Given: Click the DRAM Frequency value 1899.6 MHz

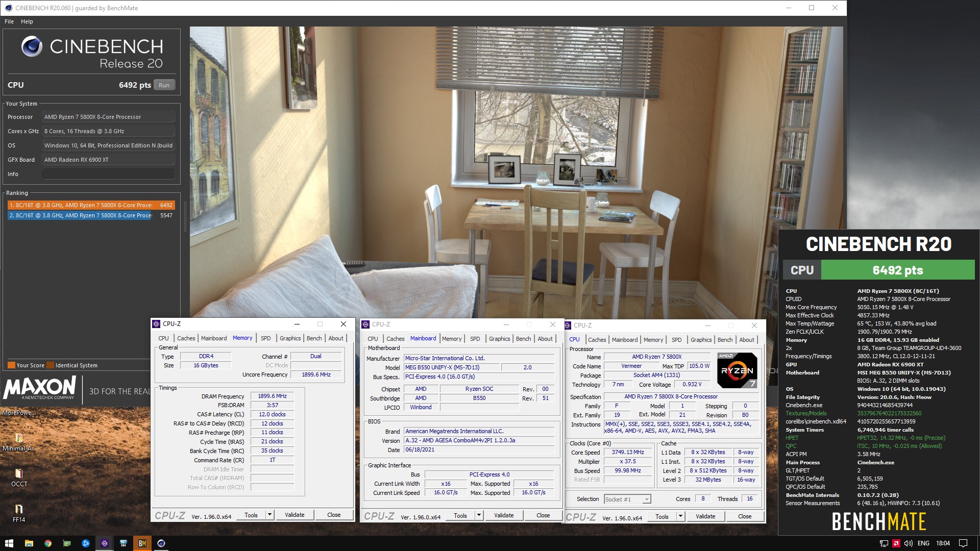Looking at the screenshot, I should coord(272,396).
